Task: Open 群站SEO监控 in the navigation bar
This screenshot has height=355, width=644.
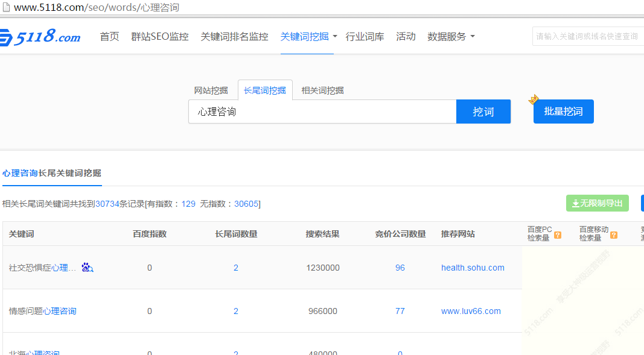Action: pos(160,37)
